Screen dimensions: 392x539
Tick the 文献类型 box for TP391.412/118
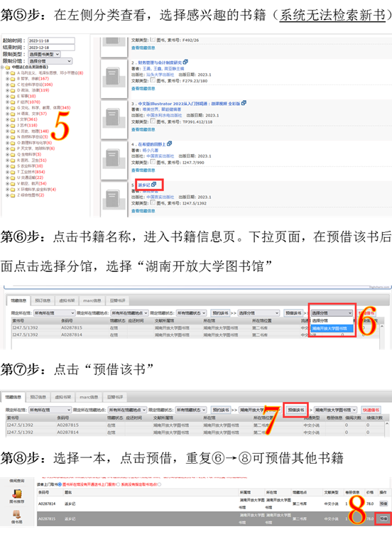(x=153, y=121)
